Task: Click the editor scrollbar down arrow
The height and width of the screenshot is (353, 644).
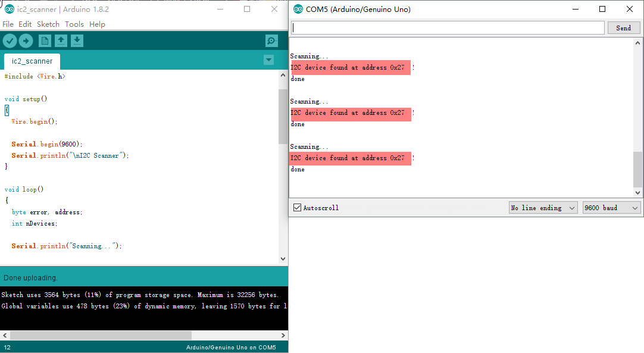Action: click(x=283, y=259)
